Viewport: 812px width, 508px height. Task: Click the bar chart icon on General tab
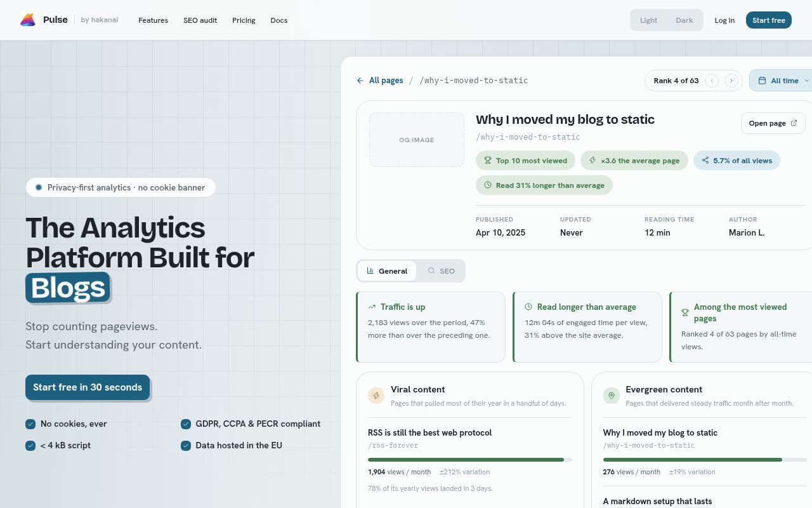(370, 271)
